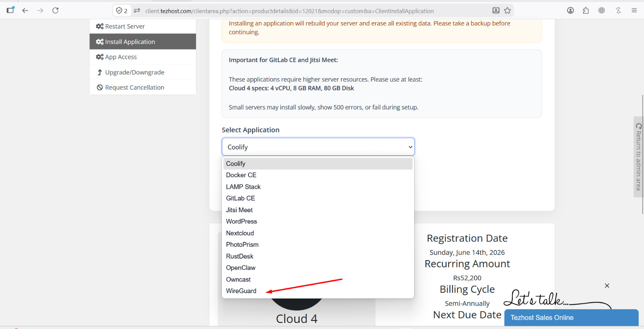Choose Nextcloud from the application list
Image resolution: width=644 pixels, height=329 pixels.
318,233
